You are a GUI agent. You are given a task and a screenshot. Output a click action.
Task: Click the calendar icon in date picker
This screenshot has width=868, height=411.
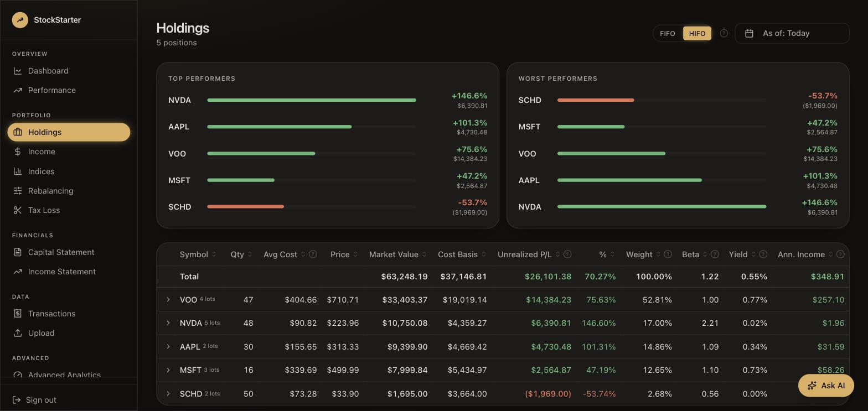tap(749, 33)
